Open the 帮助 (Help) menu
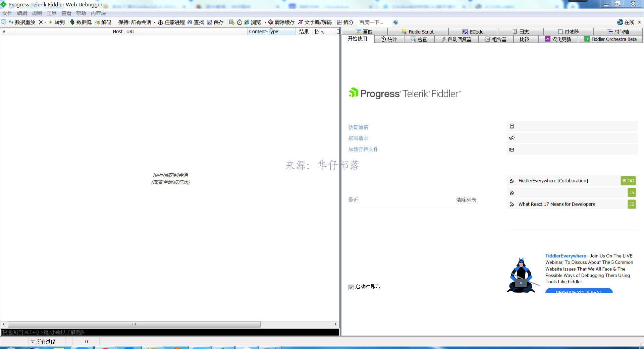 81,13
